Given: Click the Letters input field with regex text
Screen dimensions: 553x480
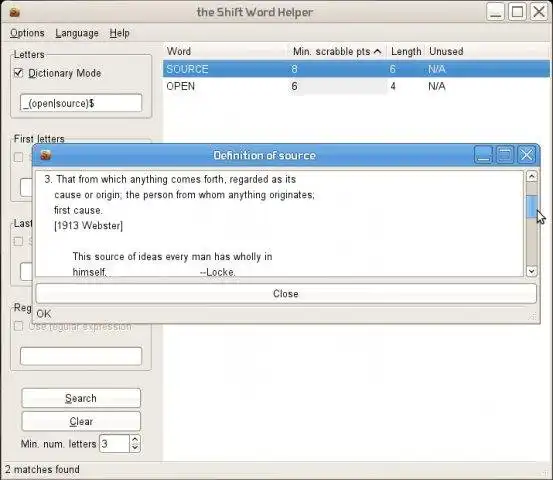Looking at the screenshot, I should [81, 103].
